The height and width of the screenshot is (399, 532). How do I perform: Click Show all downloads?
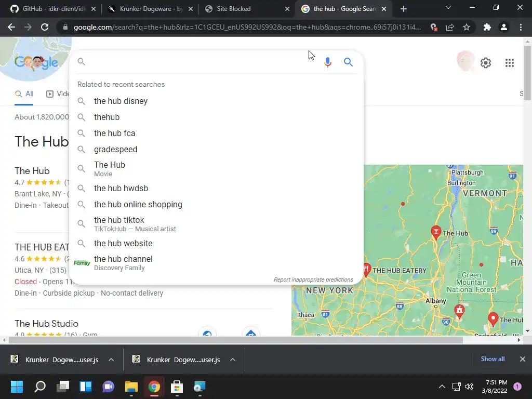493,359
